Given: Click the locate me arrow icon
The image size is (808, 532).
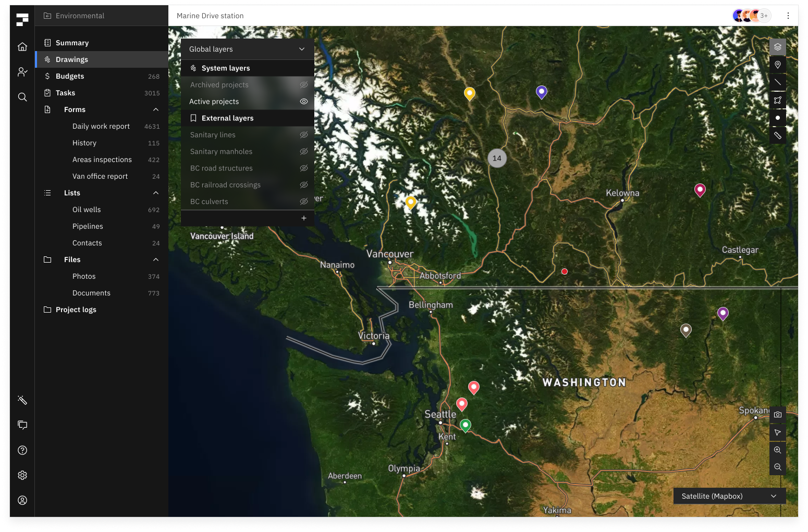Looking at the screenshot, I should point(777,432).
